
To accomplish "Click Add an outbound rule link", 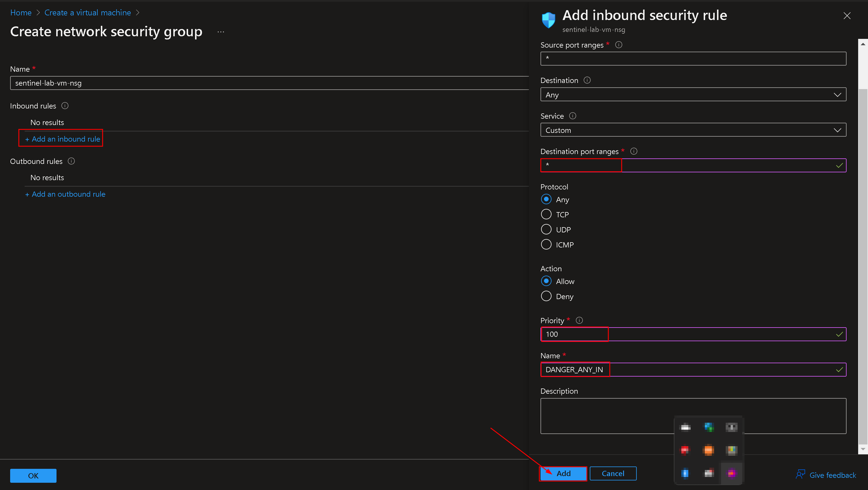I will coord(65,194).
